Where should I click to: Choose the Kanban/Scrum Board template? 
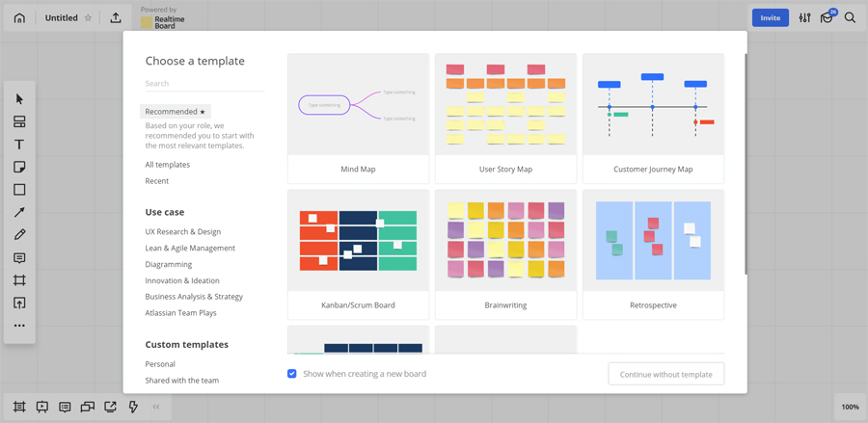click(358, 254)
